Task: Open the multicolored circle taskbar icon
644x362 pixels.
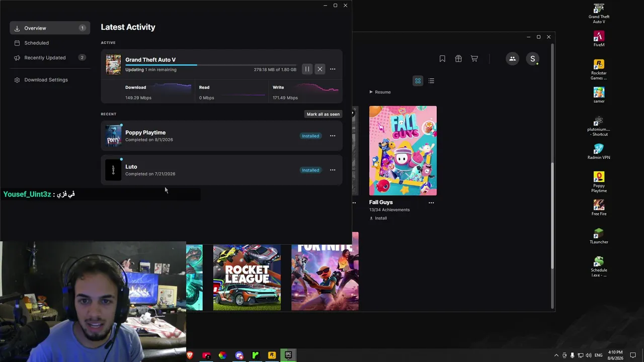Action: (222, 355)
